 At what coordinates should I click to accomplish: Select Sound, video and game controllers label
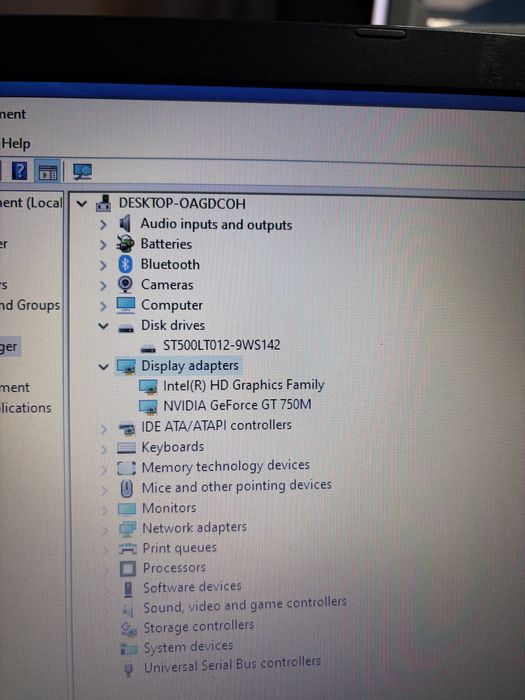click(245, 605)
